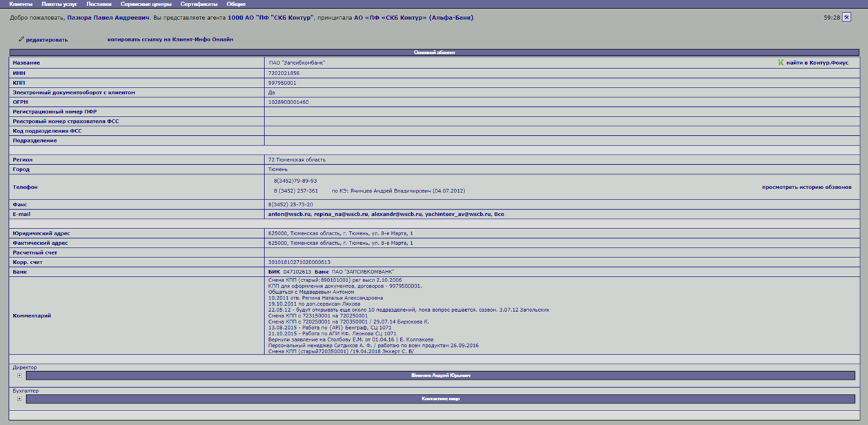Click the Расчетный счет label

tap(35, 253)
